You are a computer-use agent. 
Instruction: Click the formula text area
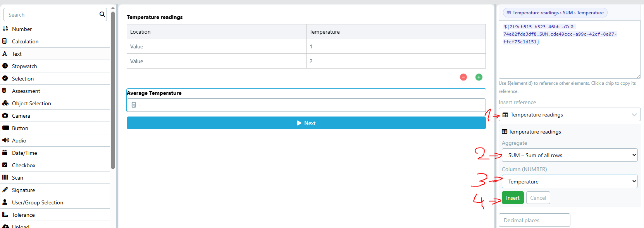[x=570, y=50]
